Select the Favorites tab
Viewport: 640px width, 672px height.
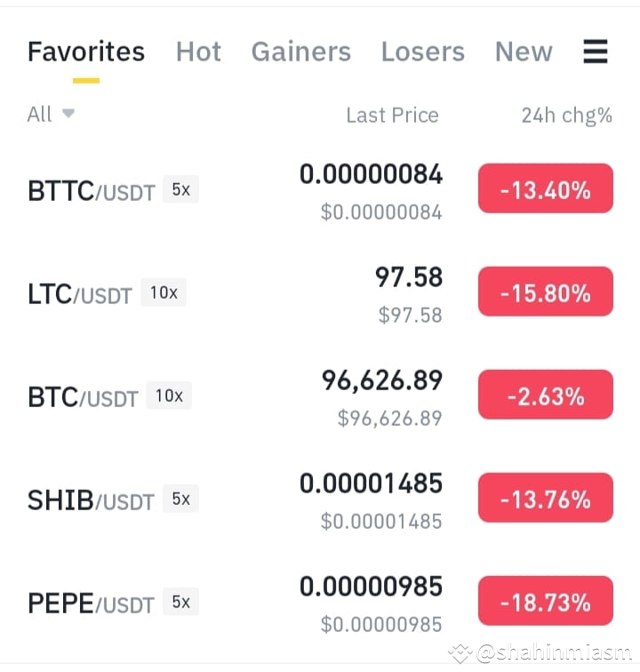[86, 52]
